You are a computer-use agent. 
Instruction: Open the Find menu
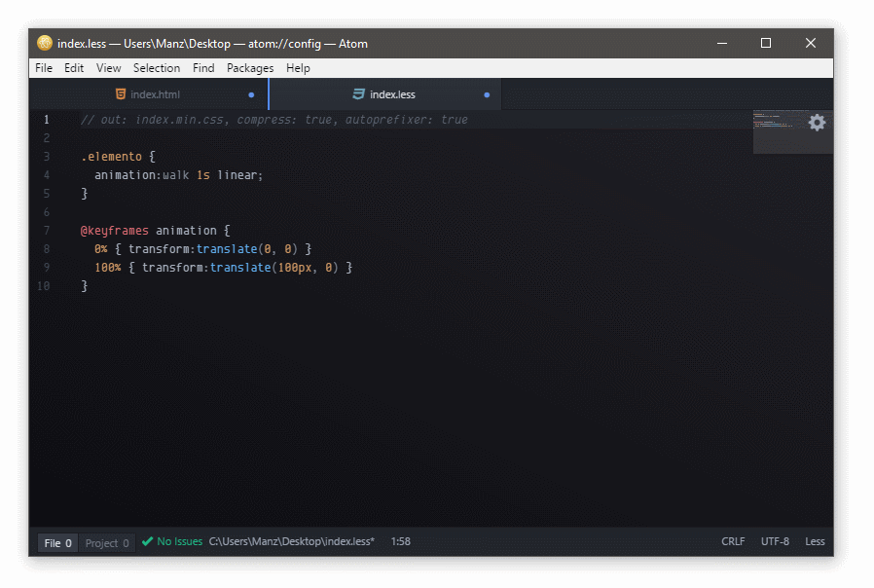point(203,68)
